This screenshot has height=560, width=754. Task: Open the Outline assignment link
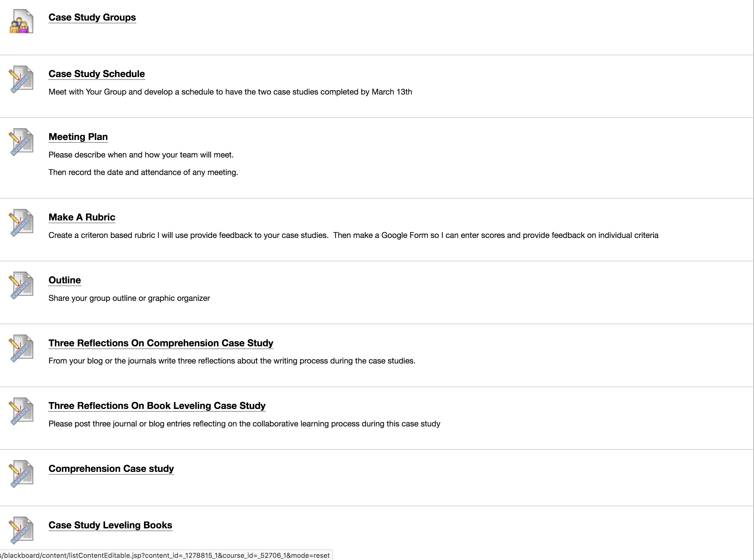click(x=65, y=280)
